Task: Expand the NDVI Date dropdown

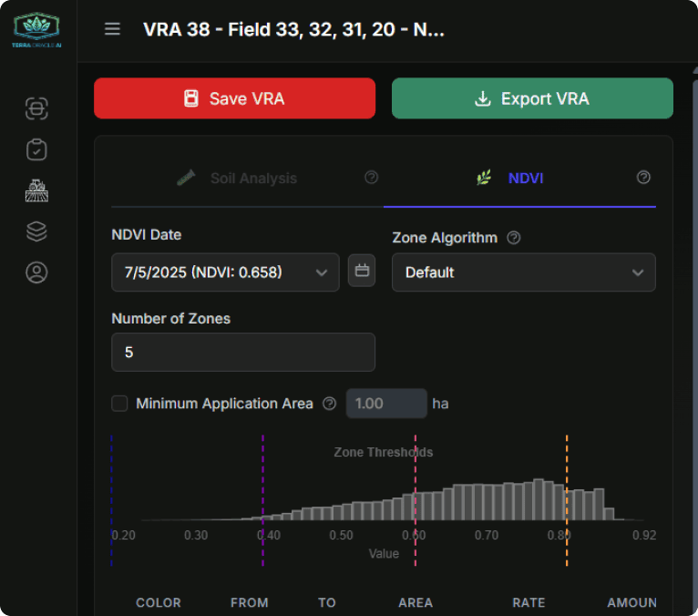Action: [x=225, y=272]
